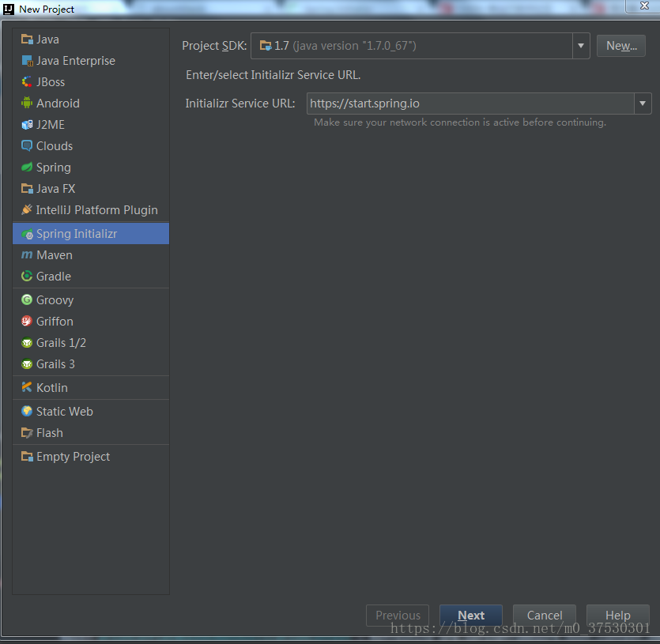Click the Gradle icon
Screen dimensions: 660x644
pos(27,277)
